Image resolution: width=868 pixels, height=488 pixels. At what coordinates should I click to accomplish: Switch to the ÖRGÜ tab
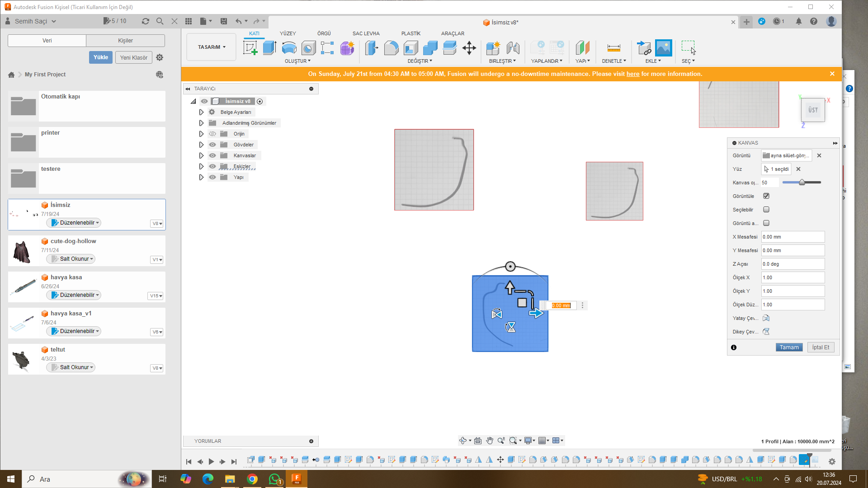[x=324, y=33]
